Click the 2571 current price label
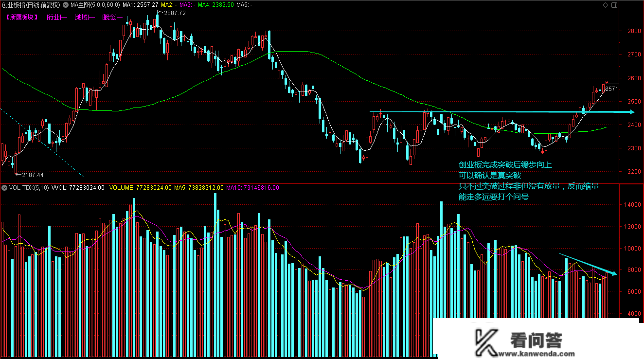The width and height of the screenshot is (644, 359). click(x=611, y=89)
